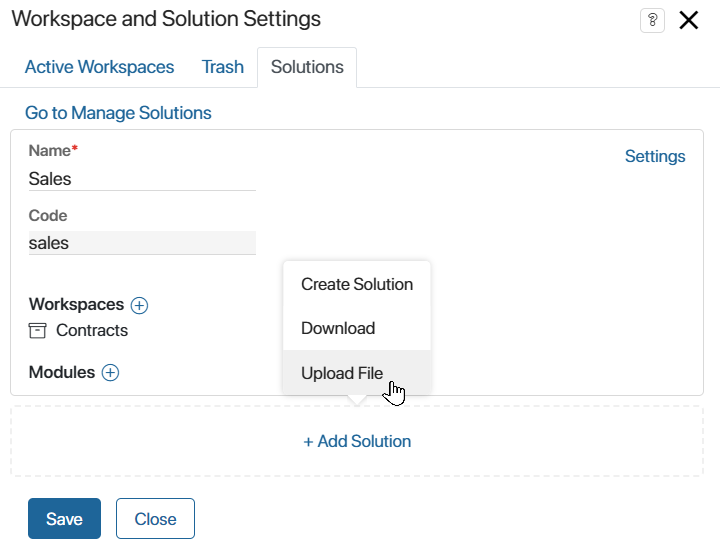This screenshot has width=720, height=550.
Task: Click the + Add Solution link
Action: tap(357, 441)
